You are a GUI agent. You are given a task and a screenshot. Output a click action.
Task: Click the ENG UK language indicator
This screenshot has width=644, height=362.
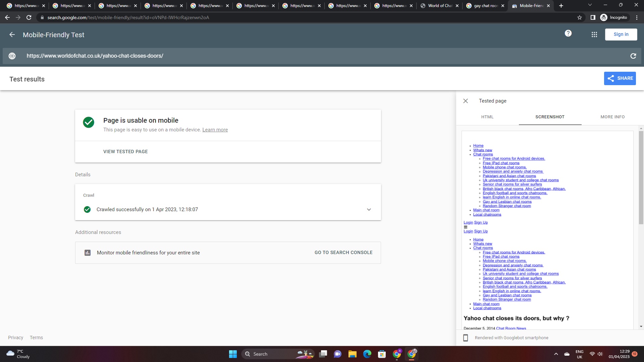(580, 354)
